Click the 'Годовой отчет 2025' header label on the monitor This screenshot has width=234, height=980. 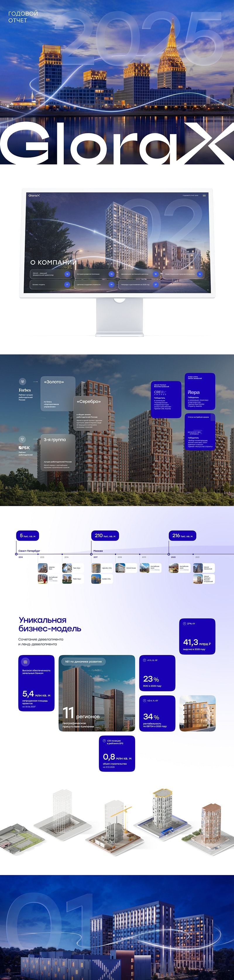coord(190,196)
